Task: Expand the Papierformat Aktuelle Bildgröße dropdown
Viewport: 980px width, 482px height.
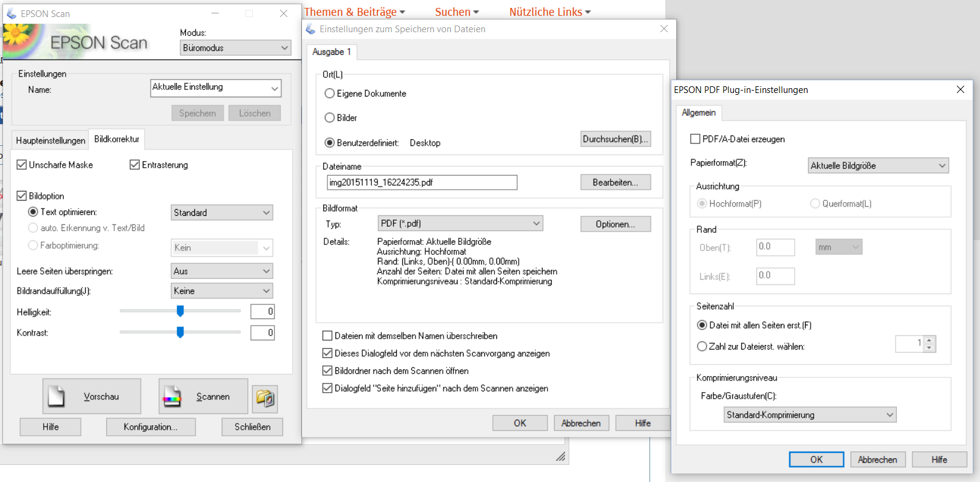Action: [x=879, y=165]
